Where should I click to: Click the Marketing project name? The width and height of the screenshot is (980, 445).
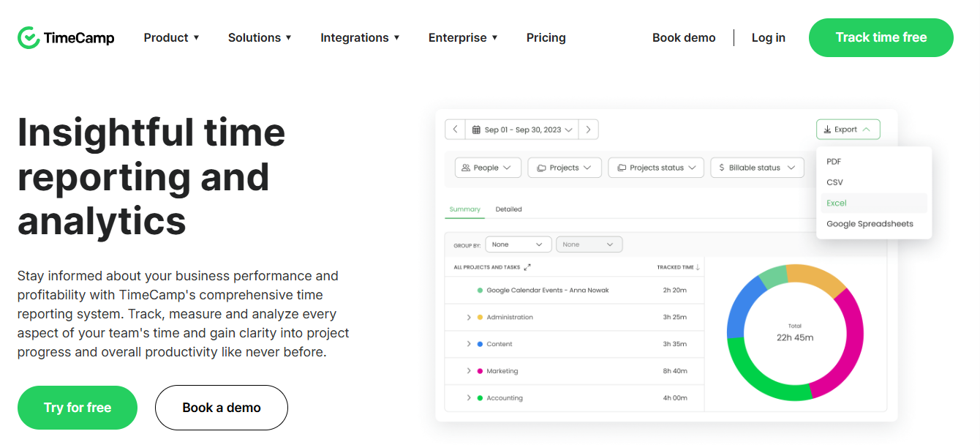(502, 371)
